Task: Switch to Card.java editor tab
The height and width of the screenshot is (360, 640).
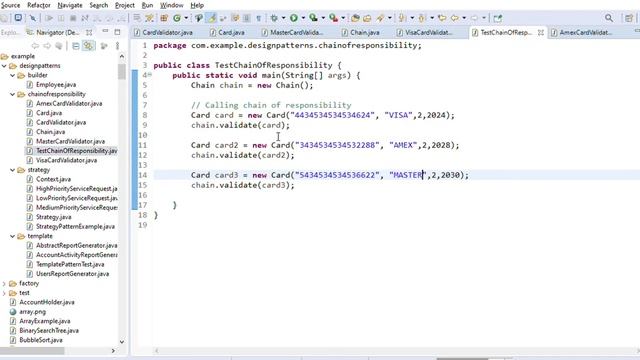Action: tap(227, 32)
